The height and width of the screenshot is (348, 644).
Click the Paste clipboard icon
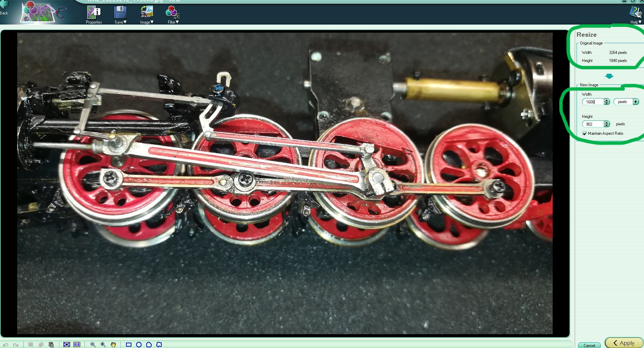51,344
